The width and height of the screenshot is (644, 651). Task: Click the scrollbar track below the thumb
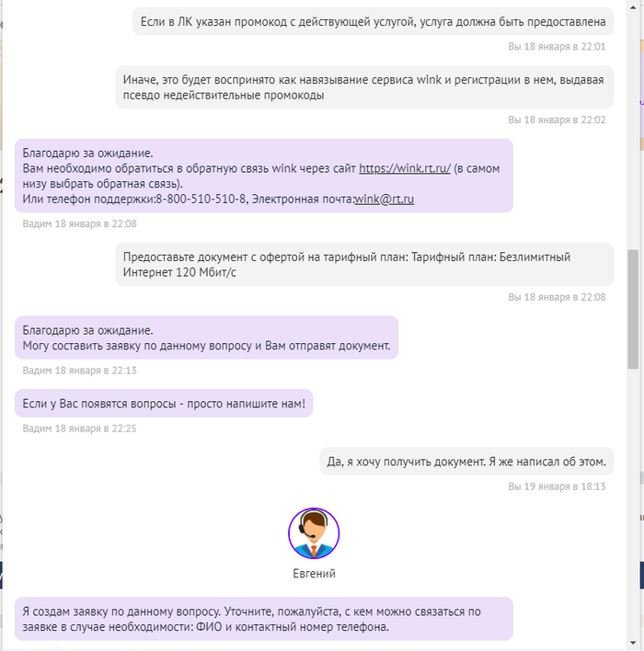click(x=633, y=502)
